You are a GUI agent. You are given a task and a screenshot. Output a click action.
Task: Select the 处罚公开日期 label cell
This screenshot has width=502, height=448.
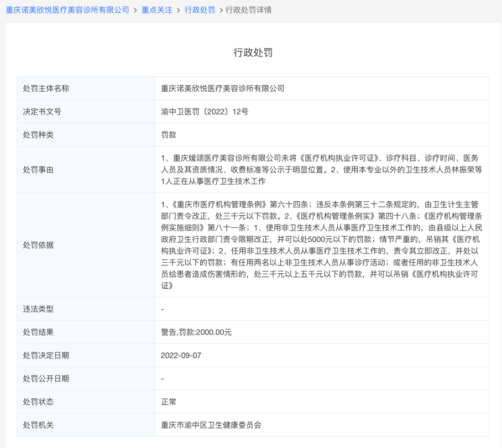86,378
